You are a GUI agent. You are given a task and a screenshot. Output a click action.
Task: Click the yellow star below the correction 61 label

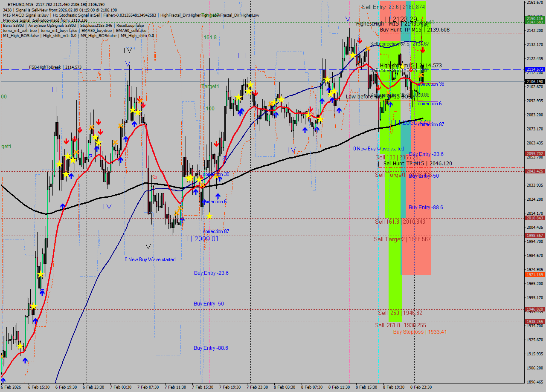click(209, 216)
